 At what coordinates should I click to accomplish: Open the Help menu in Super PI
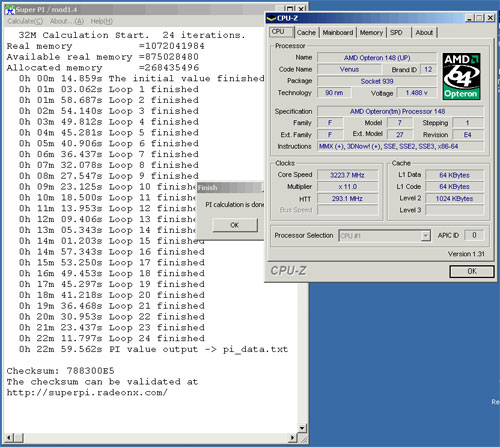(101, 21)
